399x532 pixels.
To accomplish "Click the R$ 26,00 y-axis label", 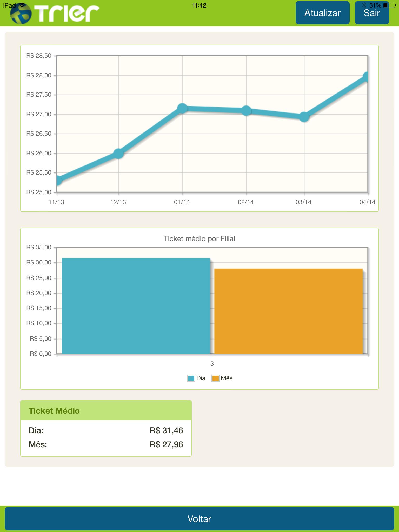I will pyautogui.click(x=39, y=153).
